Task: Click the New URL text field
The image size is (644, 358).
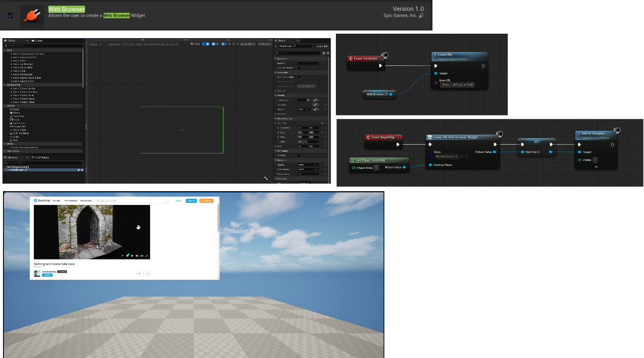Action: tap(457, 85)
